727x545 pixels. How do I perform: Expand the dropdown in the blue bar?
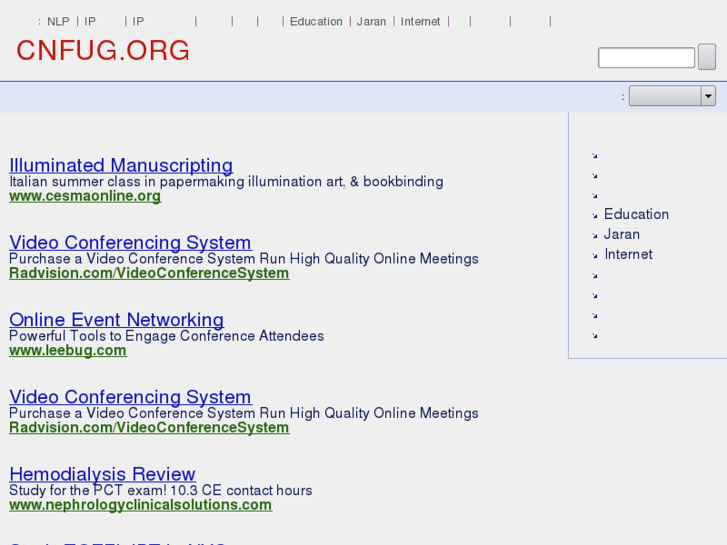(x=672, y=96)
